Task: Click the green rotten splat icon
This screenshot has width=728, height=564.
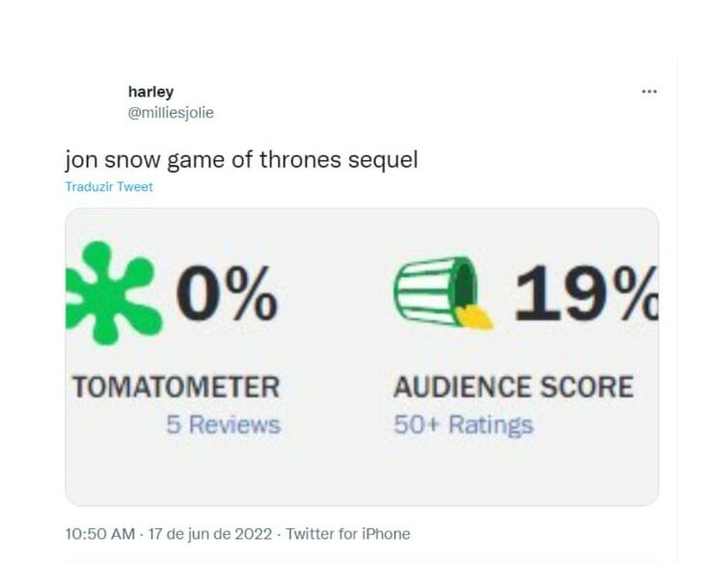Action: click(111, 294)
